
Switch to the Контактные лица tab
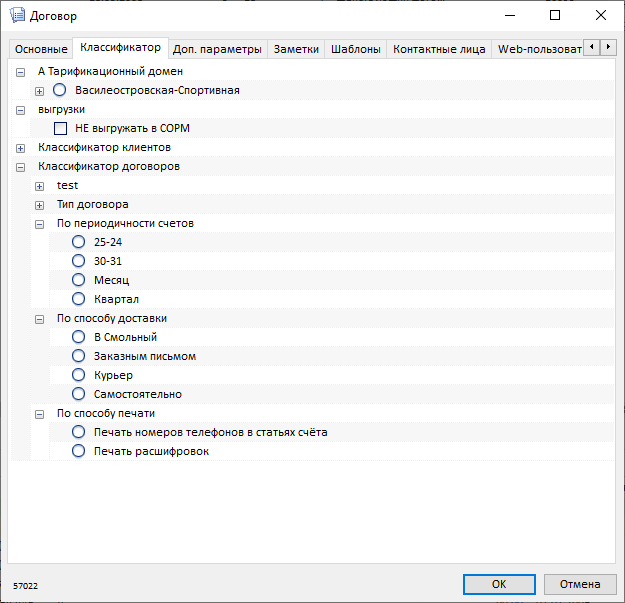coord(439,49)
